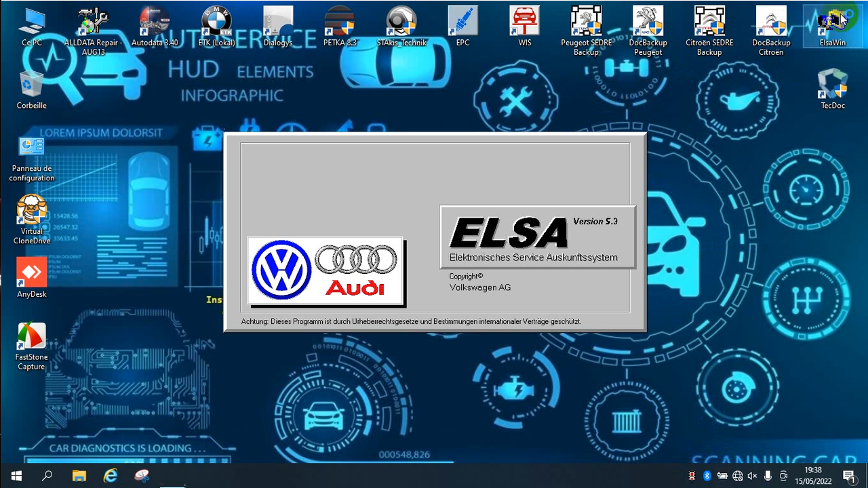Open the Dialogys desktop icon
Image resolution: width=868 pixels, height=488 pixels.
pos(278,27)
